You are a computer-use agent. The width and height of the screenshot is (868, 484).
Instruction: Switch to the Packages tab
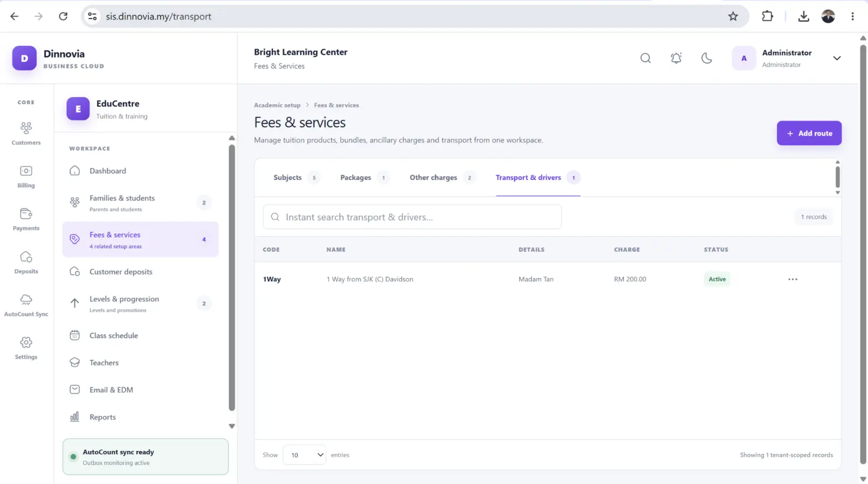[364, 177]
